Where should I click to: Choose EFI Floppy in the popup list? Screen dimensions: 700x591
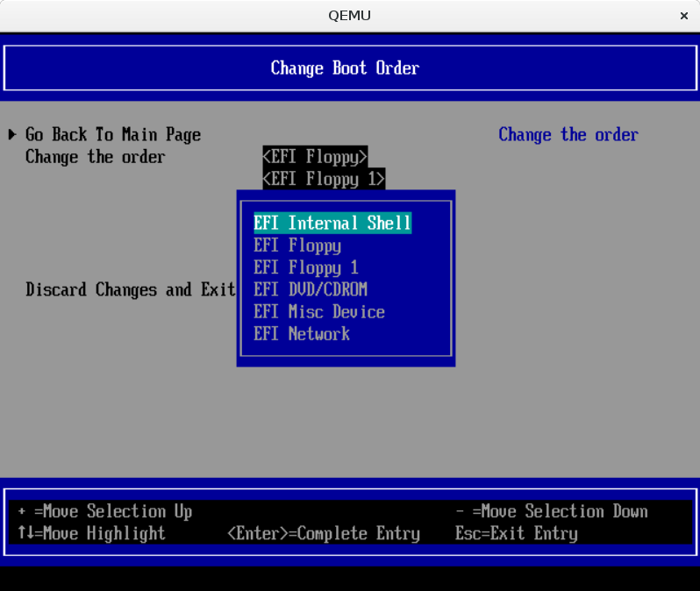[297, 246]
